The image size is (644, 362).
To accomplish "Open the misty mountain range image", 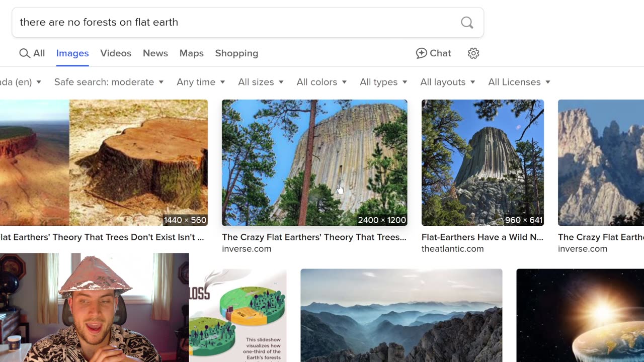I will click(x=401, y=315).
